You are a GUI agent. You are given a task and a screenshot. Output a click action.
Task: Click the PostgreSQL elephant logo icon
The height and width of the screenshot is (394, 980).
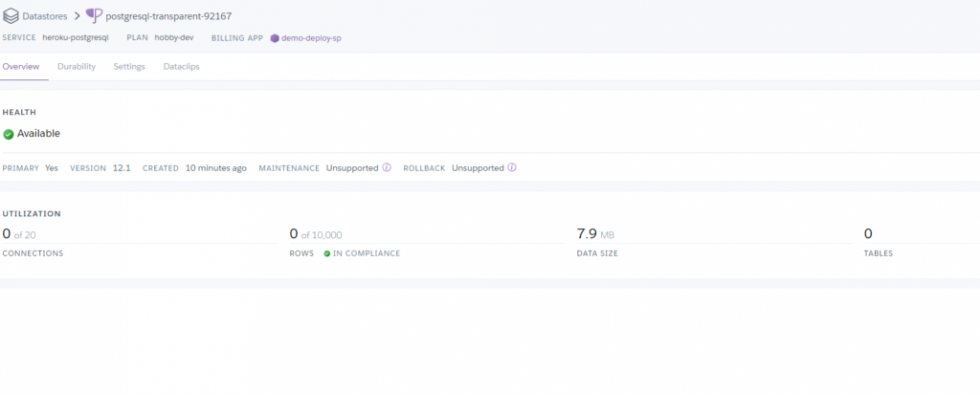(x=94, y=15)
